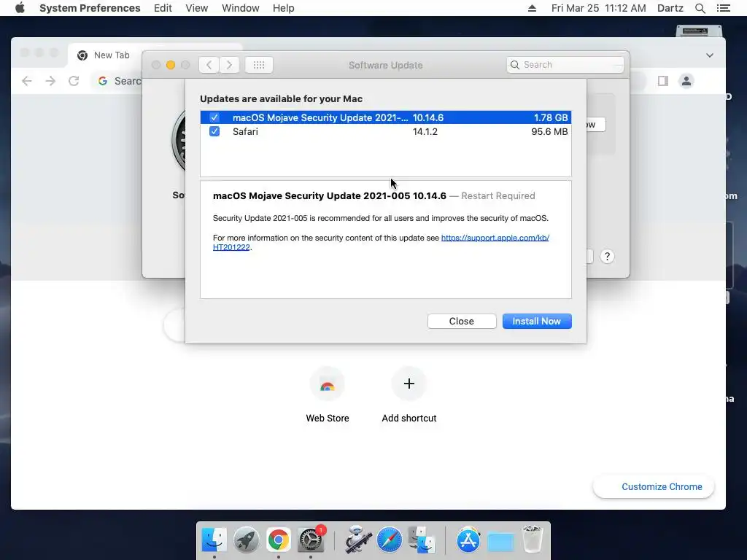Select macOS Mojave Security Update row

385,117
